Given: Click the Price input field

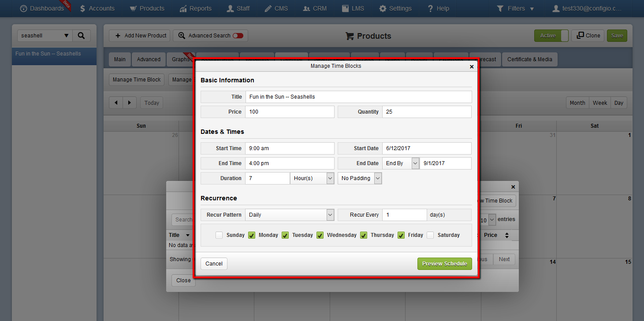Looking at the screenshot, I should [290, 112].
